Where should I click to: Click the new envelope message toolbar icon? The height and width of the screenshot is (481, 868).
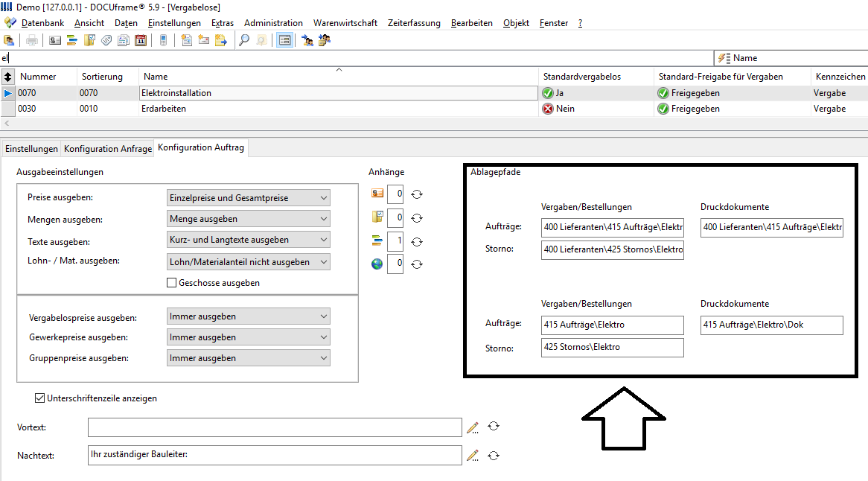coord(204,40)
